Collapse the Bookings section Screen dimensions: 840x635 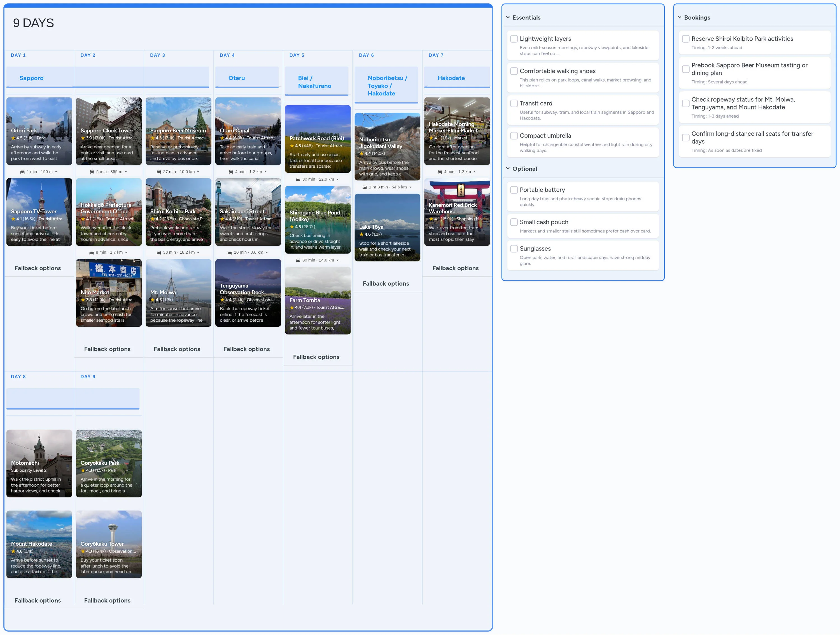(x=680, y=17)
